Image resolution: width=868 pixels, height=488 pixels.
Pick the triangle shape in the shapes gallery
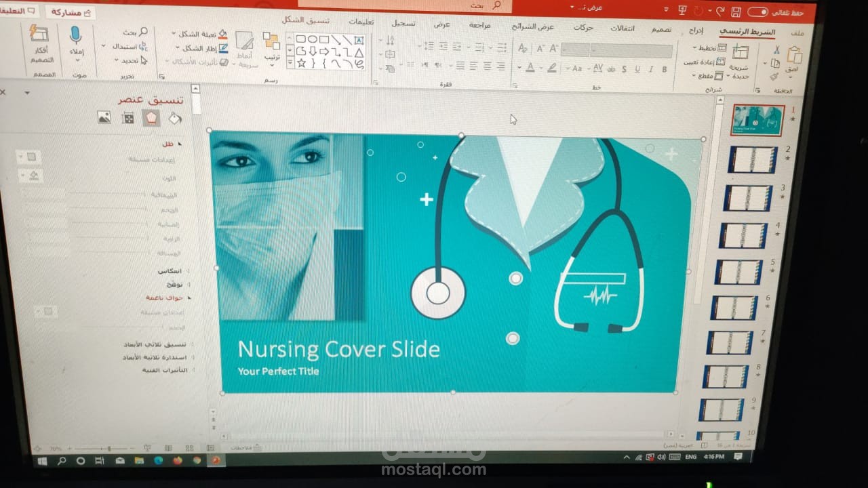click(x=359, y=52)
